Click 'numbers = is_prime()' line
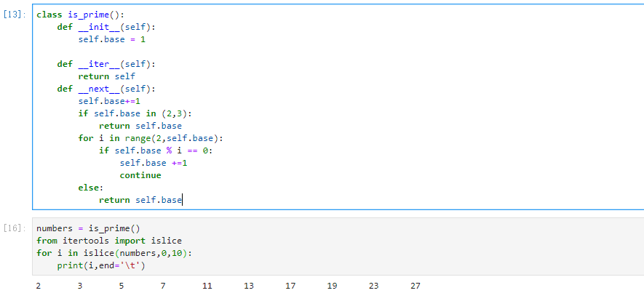 tap(88, 228)
